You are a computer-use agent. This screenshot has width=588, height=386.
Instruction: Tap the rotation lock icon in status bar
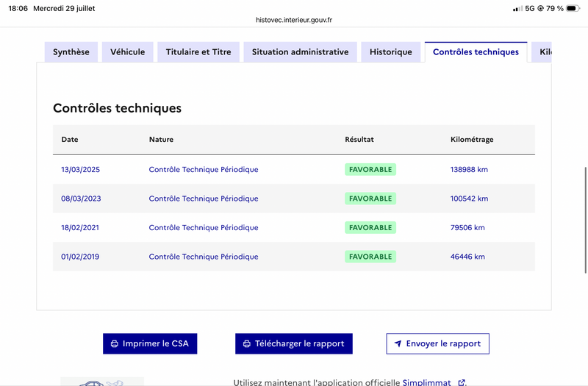pyautogui.click(x=540, y=8)
